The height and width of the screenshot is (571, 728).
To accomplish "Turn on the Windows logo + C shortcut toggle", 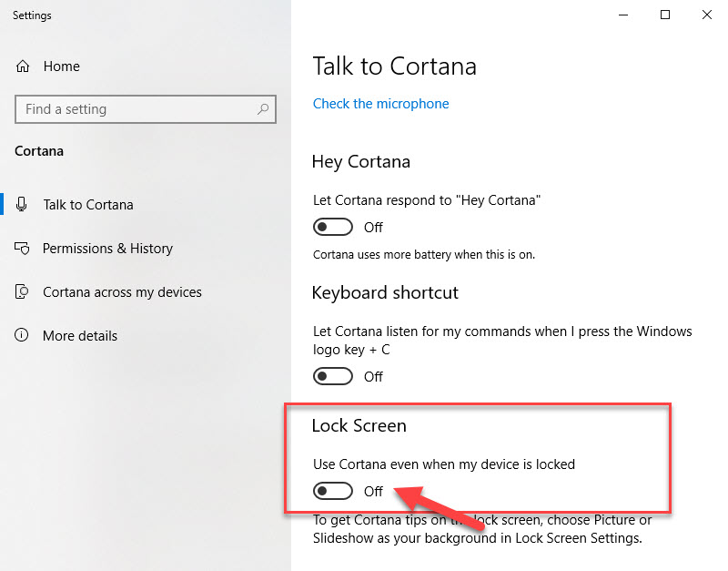I will (x=333, y=376).
